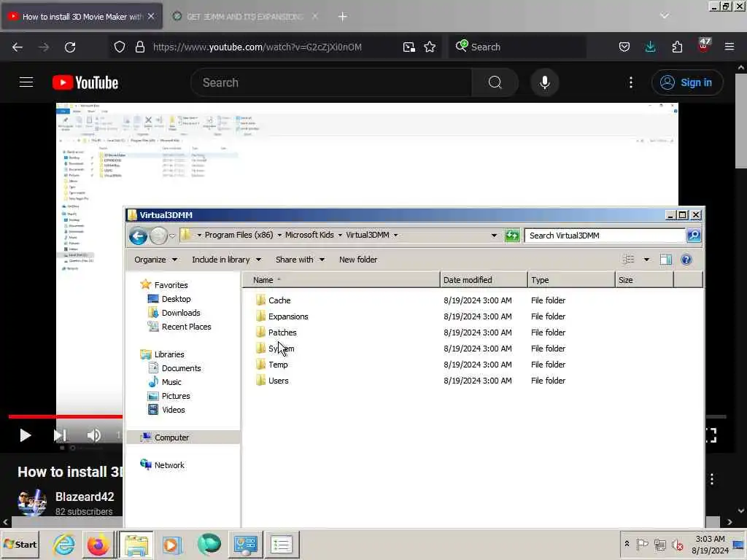Open Explorer help question mark
Screen dimensions: 747x560
(686, 260)
